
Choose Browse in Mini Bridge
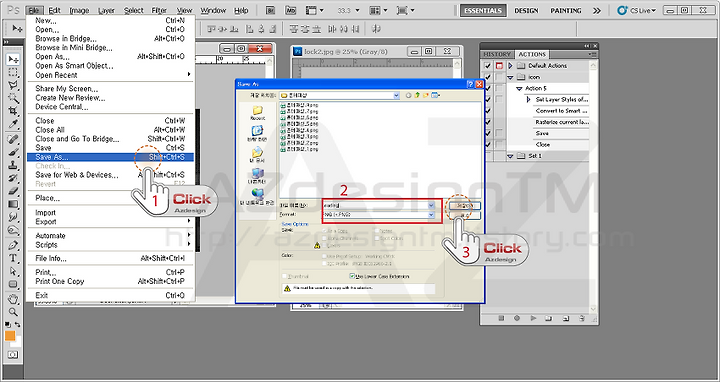[x=111, y=47]
